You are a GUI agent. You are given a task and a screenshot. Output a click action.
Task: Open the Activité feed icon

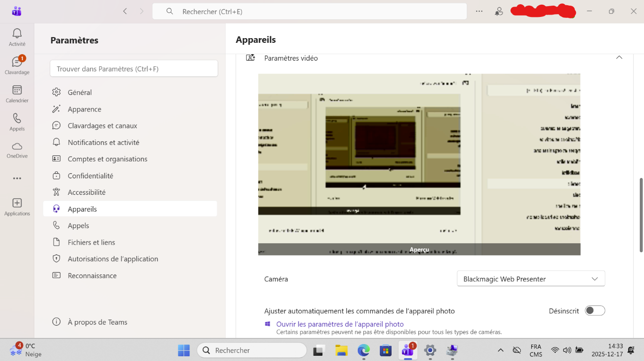click(x=17, y=37)
